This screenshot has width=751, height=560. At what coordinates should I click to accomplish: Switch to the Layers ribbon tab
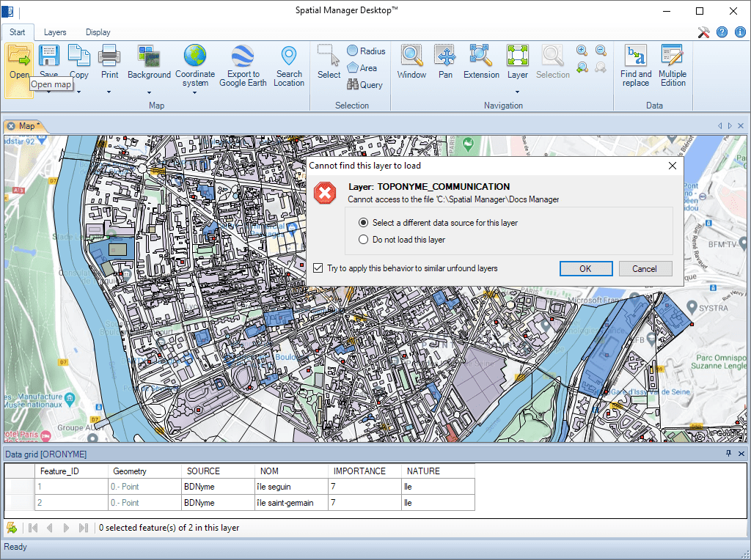point(55,32)
